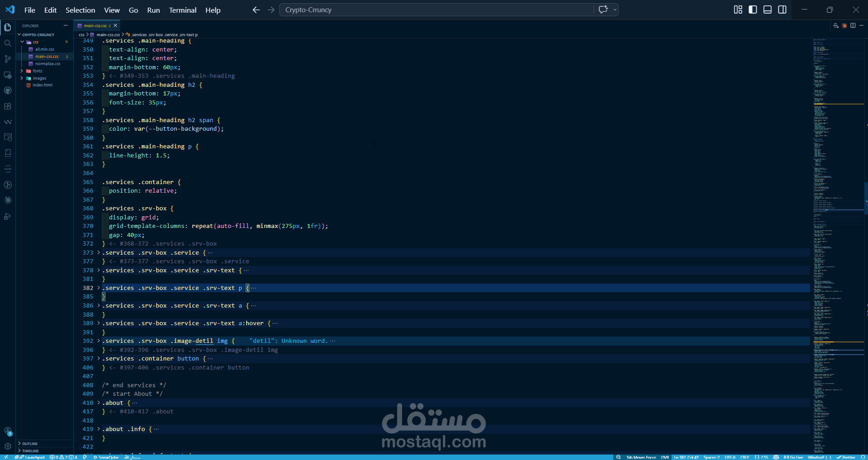Change UTF-8 encoding in status bar
The width and height of the screenshot is (868, 460).
pyautogui.click(x=730, y=457)
